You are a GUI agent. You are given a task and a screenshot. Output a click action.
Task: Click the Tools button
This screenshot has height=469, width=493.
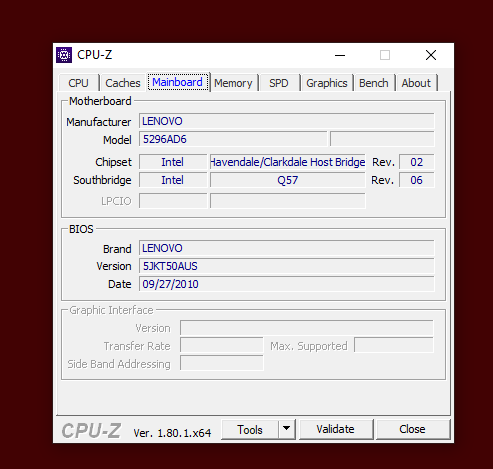(x=250, y=430)
